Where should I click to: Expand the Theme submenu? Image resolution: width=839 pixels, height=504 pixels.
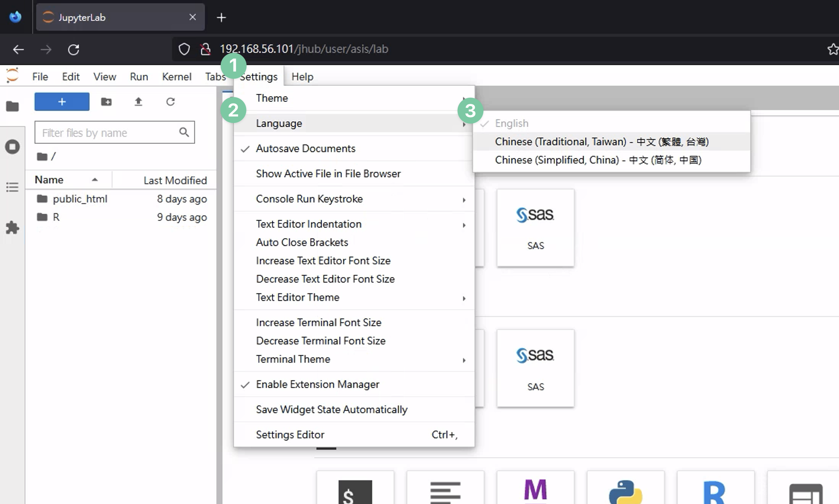click(272, 98)
